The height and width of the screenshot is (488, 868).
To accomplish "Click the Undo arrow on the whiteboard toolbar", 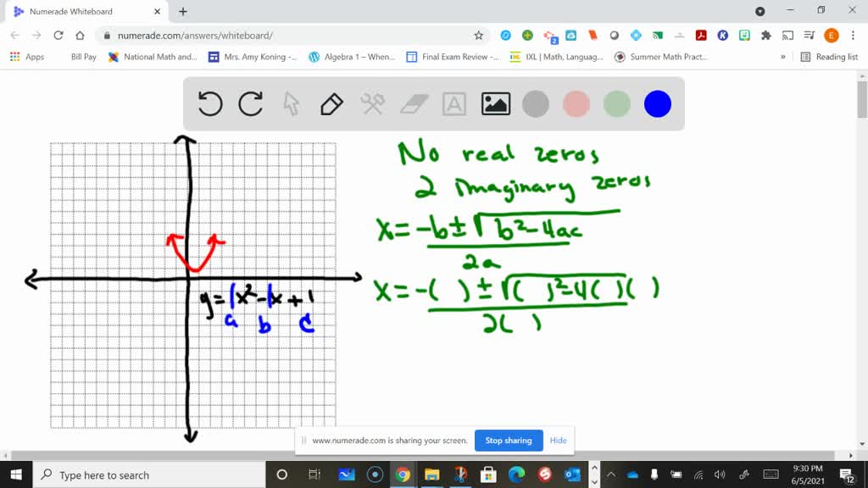I will point(209,103).
